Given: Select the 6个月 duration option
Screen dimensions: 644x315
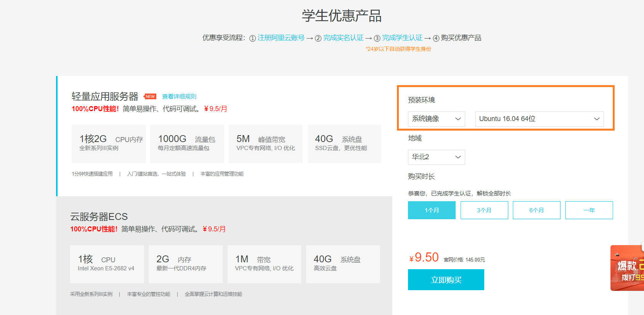Looking at the screenshot, I should click(536, 210).
